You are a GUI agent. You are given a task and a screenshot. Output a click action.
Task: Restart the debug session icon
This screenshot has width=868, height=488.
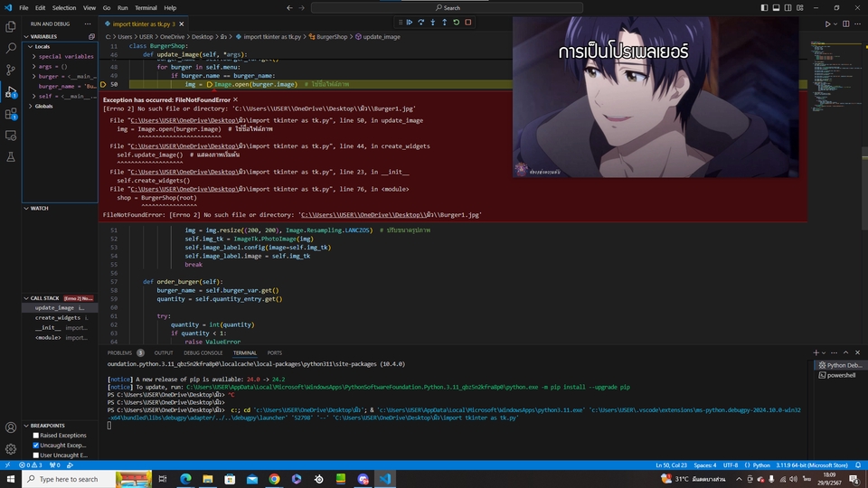point(456,23)
